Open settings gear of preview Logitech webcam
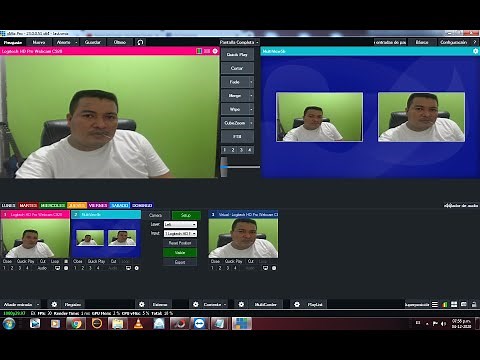Viewport: 480px width, 360px height. click(x=215, y=51)
